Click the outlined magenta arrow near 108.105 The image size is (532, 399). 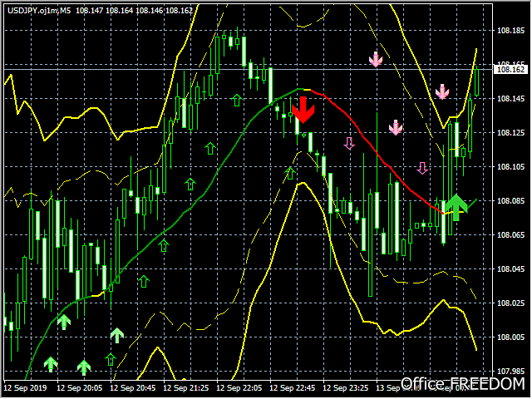(422, 168)
